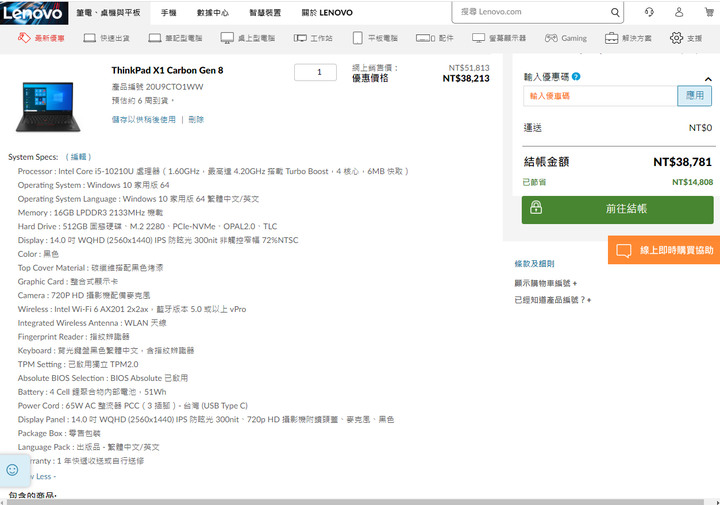Click the 產品編號 20U9CTO1WW text
This screenshot has height=505, width=720.
157,87
